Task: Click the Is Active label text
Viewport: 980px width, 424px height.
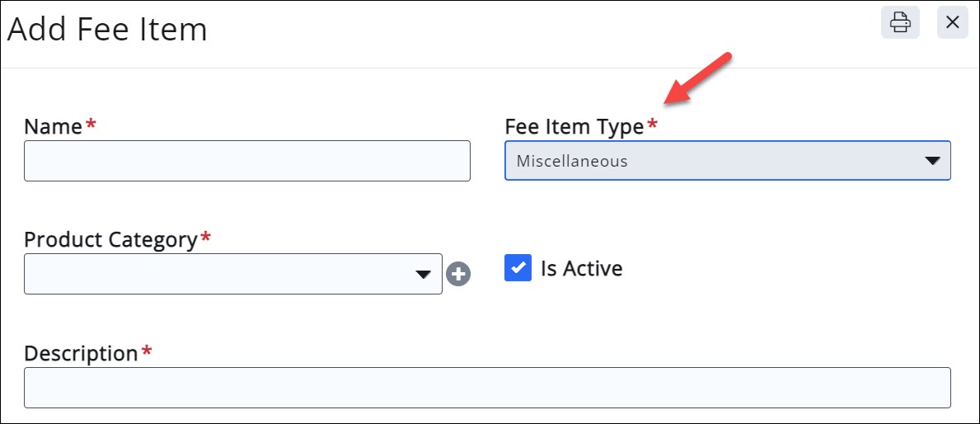Action: point(581,268)
